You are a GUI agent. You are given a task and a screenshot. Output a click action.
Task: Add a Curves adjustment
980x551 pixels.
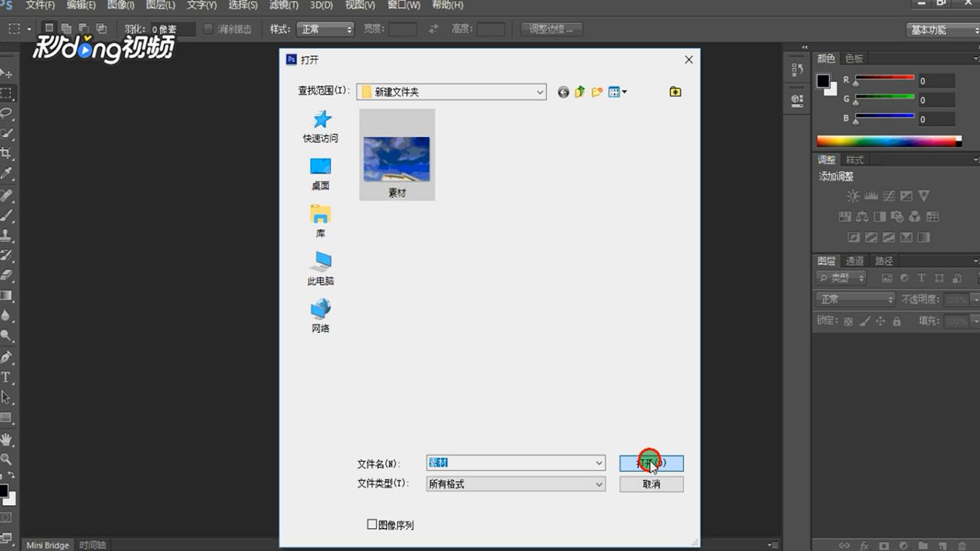pyautogui.click(x=888, y=197)
